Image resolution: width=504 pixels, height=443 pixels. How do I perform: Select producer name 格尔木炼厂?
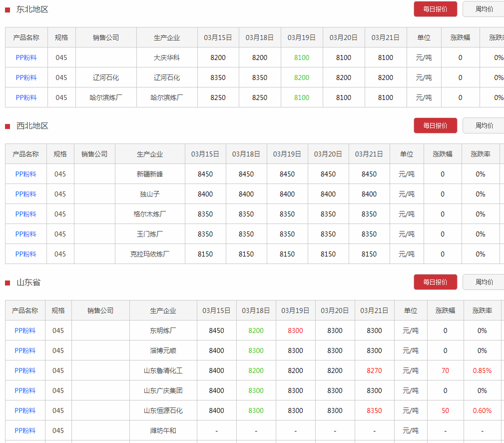pyautogui.click(x=150, y=214)
